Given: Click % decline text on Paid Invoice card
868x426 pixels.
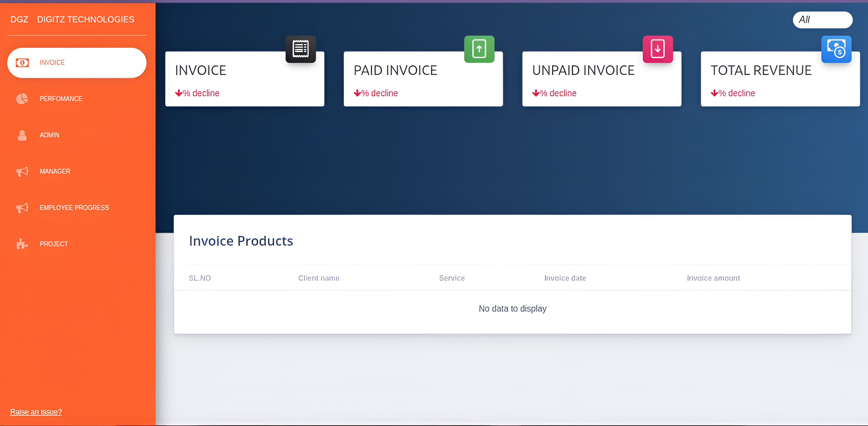Looking at the screenshot, I should (380, 93).
